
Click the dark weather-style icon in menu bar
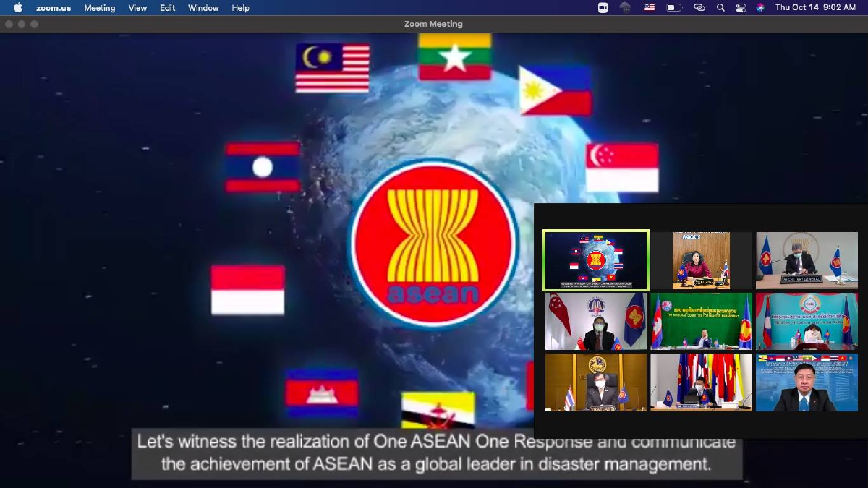click(x=624, y=7)
